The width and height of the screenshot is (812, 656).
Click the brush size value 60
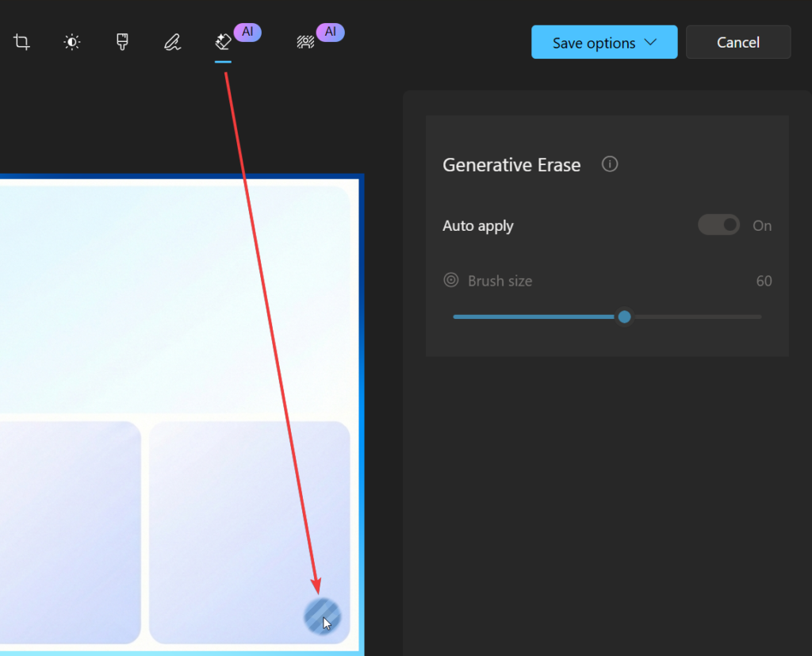(x=764, y=281)
